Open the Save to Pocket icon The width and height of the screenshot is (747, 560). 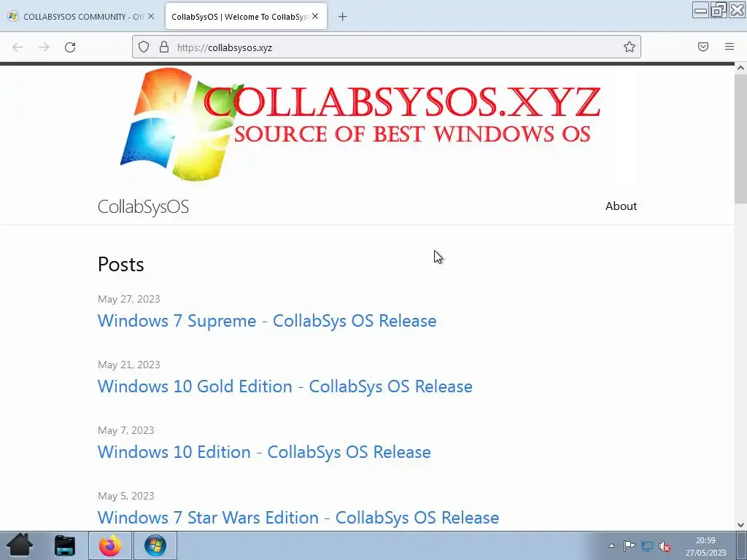pos(703,47)
